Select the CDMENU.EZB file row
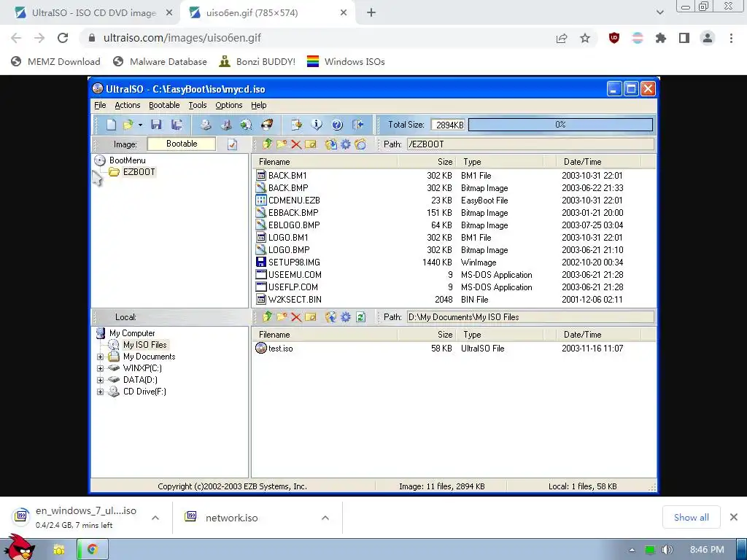Image resolution: width=747 pixels, height=560 pixels. tap(454, 201)
